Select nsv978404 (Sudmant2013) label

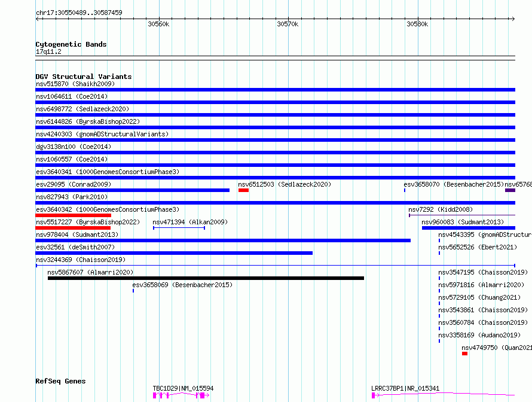coord(77,234)
